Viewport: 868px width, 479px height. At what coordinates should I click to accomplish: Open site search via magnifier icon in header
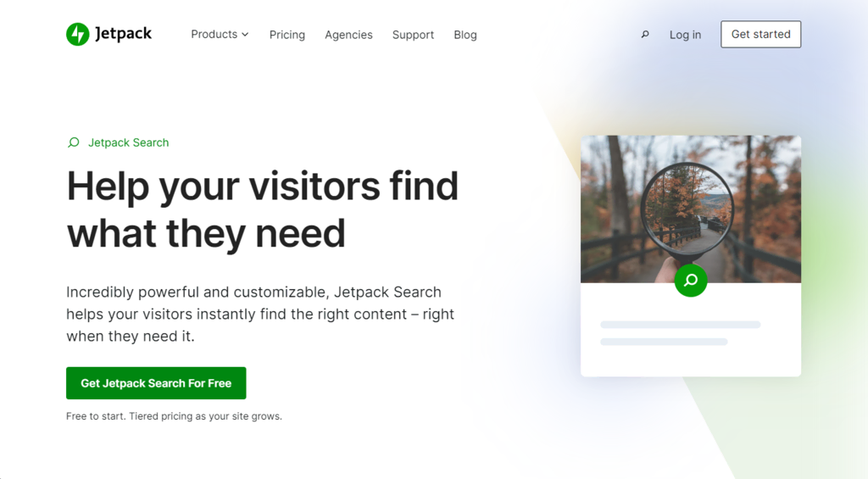(x=645, y=34)
